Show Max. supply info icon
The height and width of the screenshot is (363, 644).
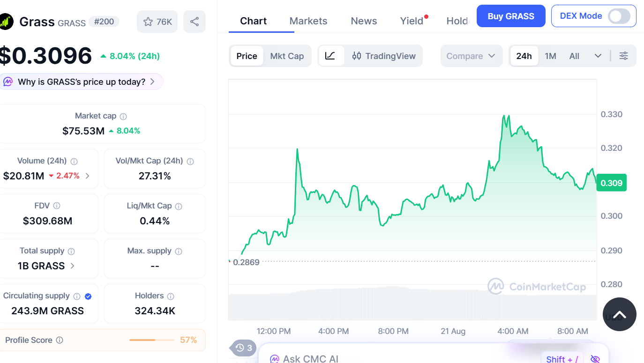pos(179,251)
